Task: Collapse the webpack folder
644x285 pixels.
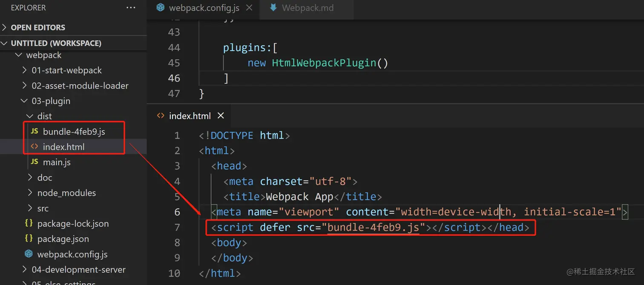Action: (18, 55)
